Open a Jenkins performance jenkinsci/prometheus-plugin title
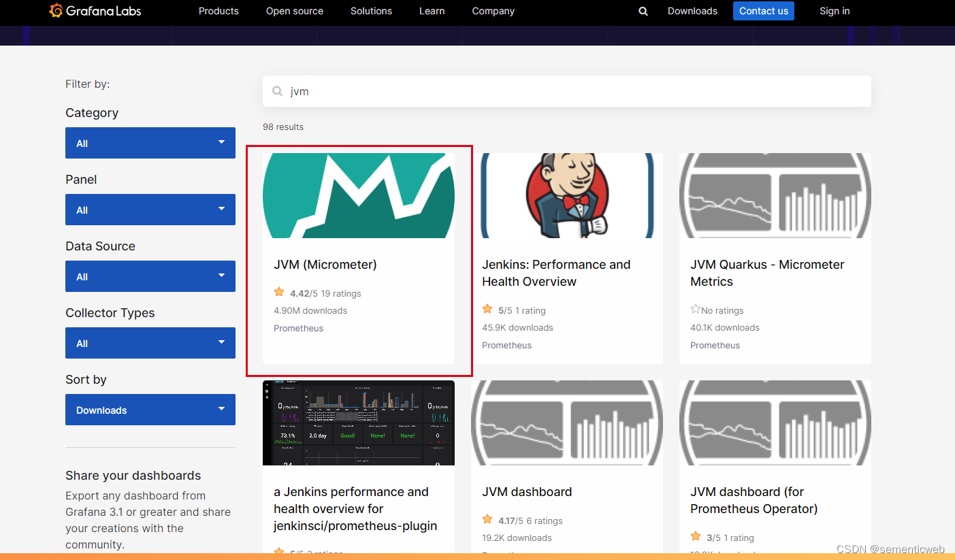The height and width of the screenshot is (560, 955). coord(355,508)
